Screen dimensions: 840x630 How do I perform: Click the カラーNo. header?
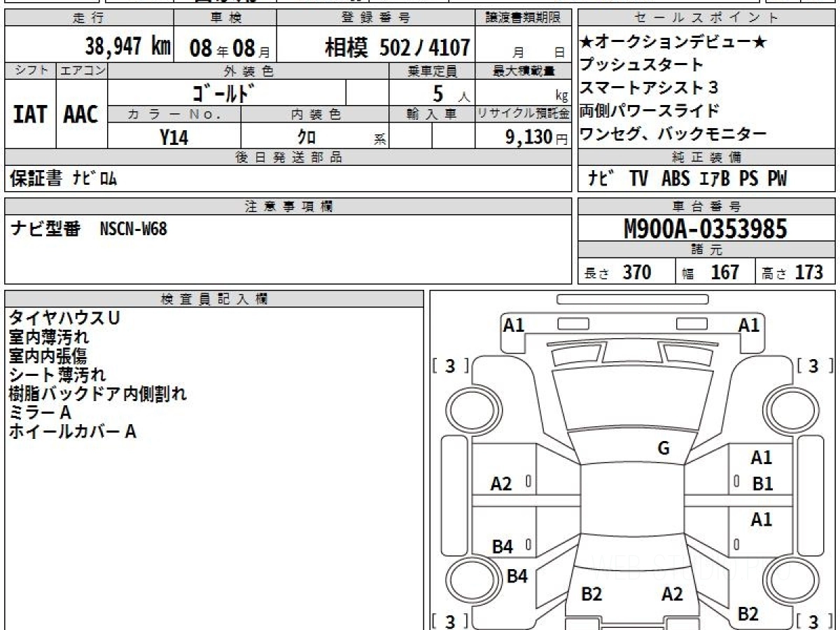(x=174, y=114)
